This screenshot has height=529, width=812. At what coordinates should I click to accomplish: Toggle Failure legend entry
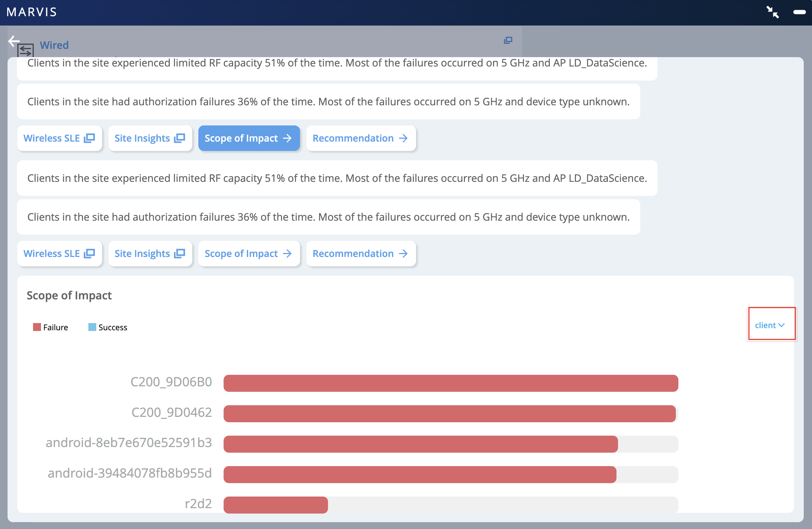point(50,327)
